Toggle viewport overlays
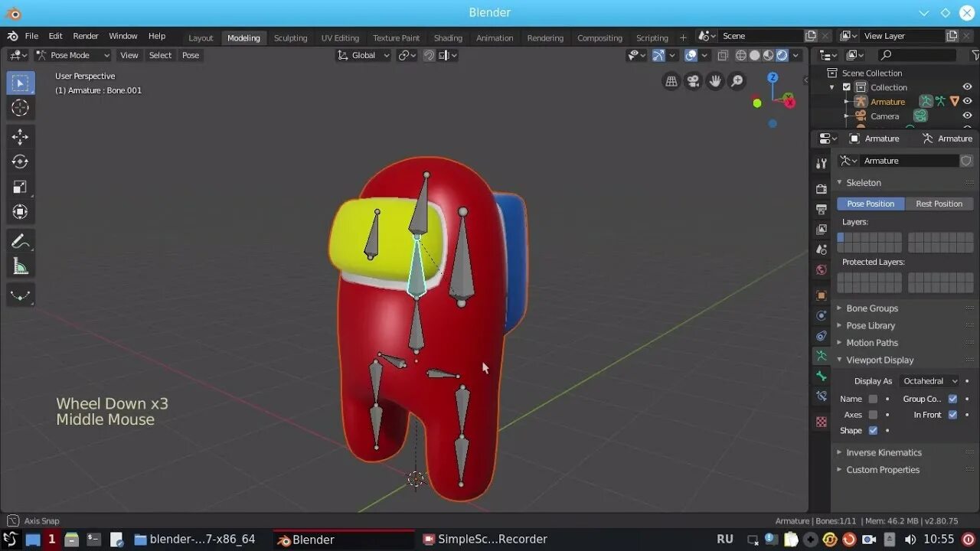Screen dimensions: 980x551 [691, 55]
